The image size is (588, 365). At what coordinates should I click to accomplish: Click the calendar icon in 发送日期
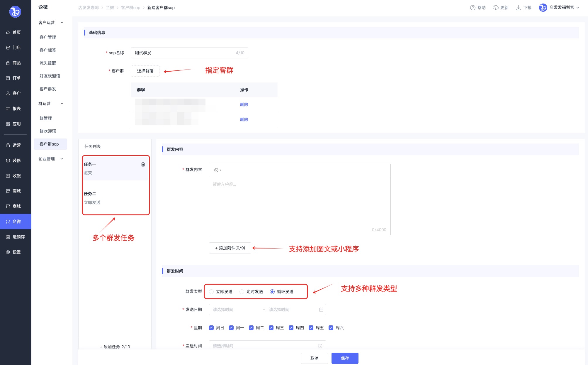click(321, 310)
